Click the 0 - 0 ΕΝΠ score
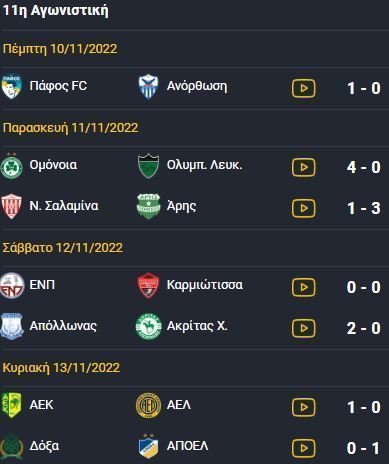This screenshot has width=389, height=464. point(364,287)
